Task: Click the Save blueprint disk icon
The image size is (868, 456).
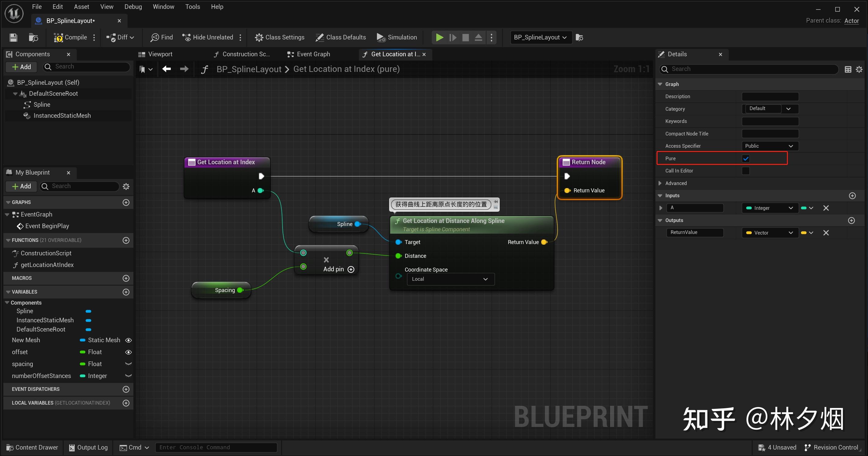Action: 13,37
